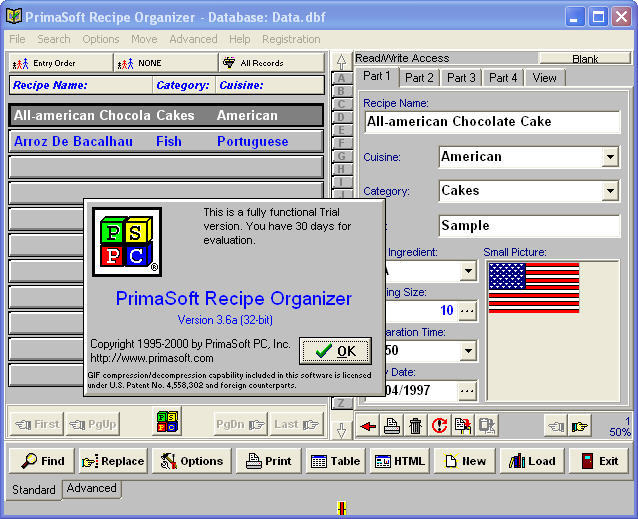Click the Blank button
This screenshot has width=638, height=519.
(585, 59)
